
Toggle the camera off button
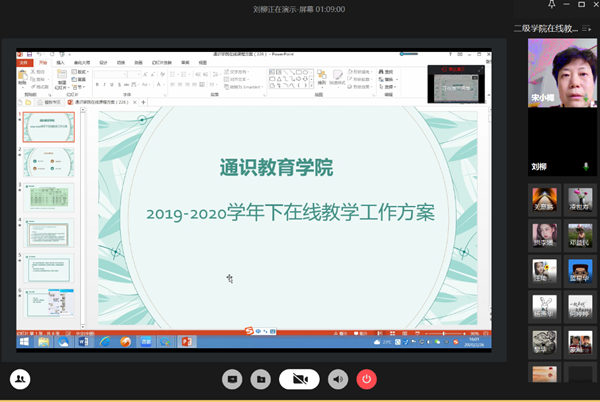(299, 379)
